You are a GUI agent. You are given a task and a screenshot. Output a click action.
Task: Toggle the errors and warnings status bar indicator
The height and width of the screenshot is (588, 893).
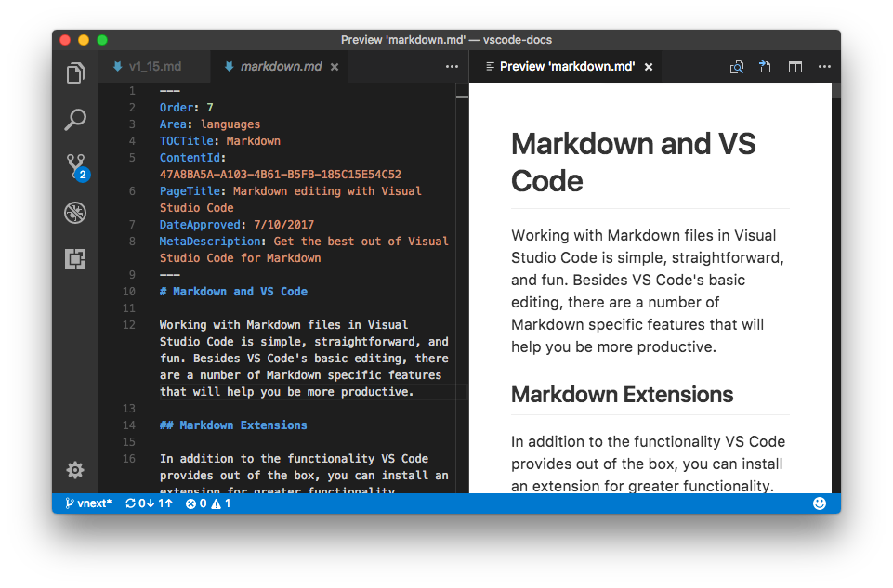point(206,503)
